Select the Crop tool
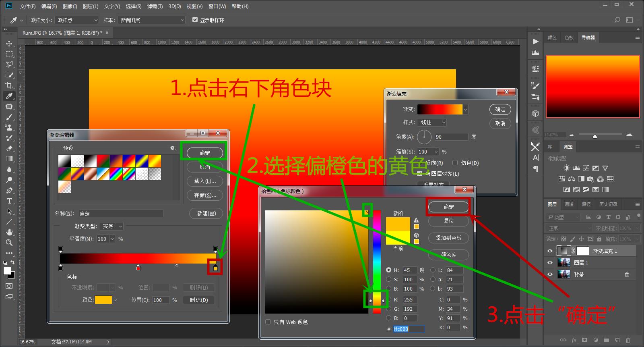This screenshot has height=347, width=644. (9, 85)
